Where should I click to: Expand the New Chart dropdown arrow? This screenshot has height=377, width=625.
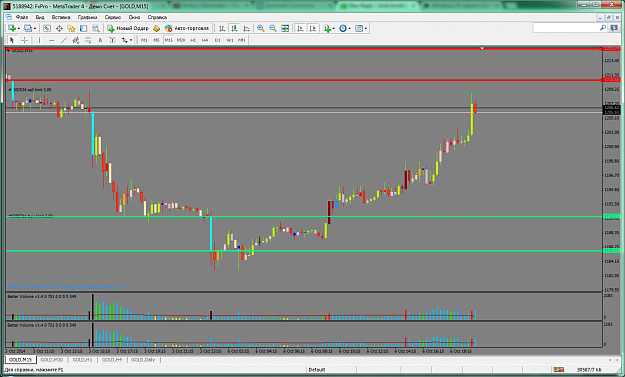pos(19,29)
